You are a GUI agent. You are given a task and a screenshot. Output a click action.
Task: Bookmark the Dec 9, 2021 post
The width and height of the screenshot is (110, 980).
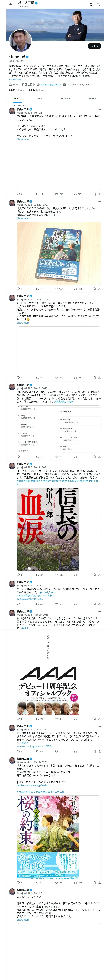click(x=95, y=575)
